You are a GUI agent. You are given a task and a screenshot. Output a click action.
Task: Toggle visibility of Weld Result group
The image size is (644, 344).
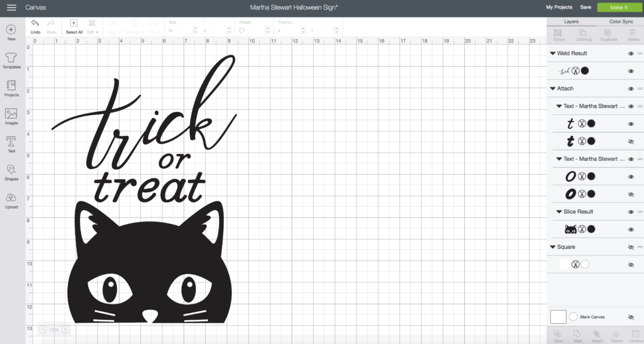(x=630, y=53)
